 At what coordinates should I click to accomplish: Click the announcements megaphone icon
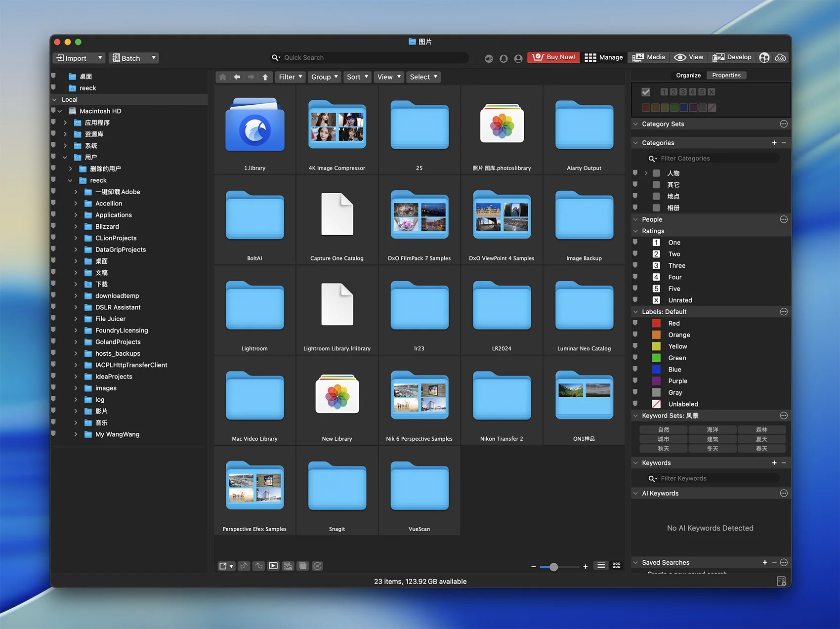489,58
